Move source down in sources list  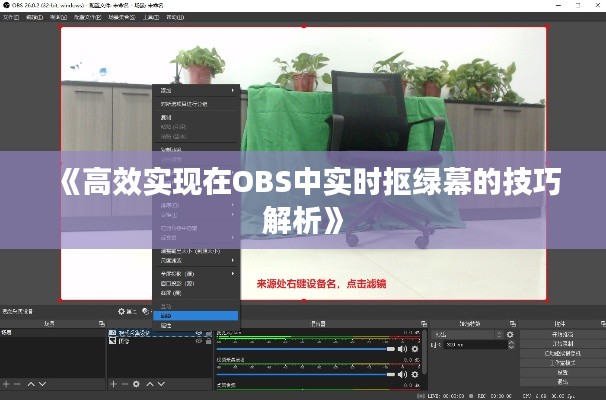coord(161,384)
